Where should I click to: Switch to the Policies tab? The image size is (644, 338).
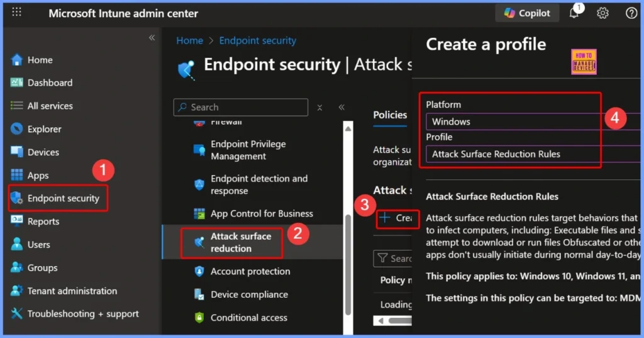click(x=390, y=115)
